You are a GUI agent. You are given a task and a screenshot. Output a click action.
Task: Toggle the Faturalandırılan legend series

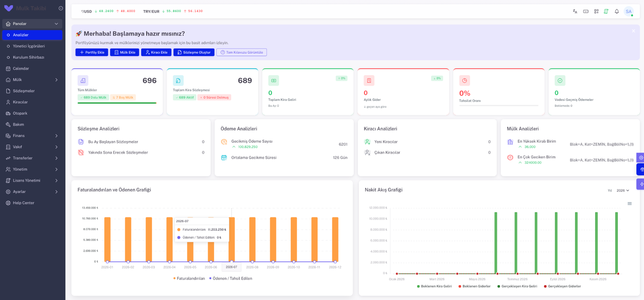(189, 278)
